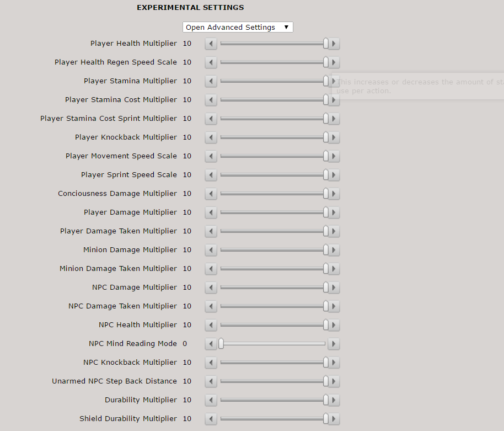Decrease Unarmed NPC Step Back Distance
504x431 pixels.
[x=211, y=381]
